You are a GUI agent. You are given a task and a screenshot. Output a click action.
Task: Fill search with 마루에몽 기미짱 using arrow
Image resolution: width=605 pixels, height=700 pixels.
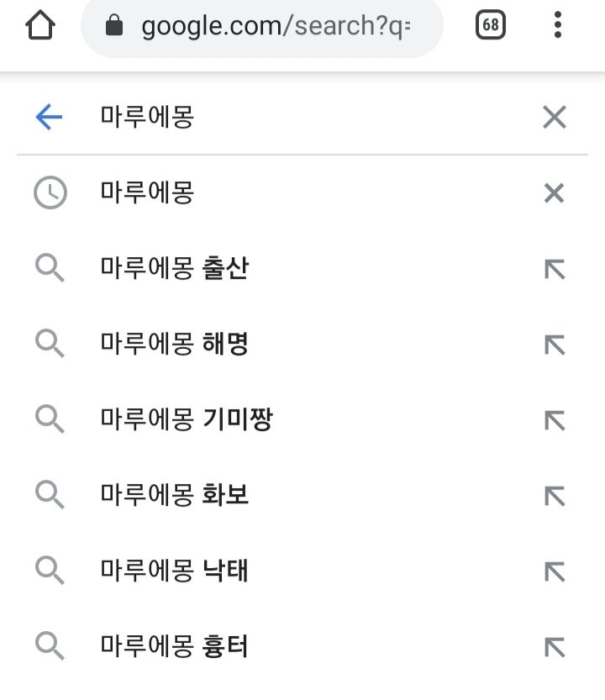tap(555, 420)
